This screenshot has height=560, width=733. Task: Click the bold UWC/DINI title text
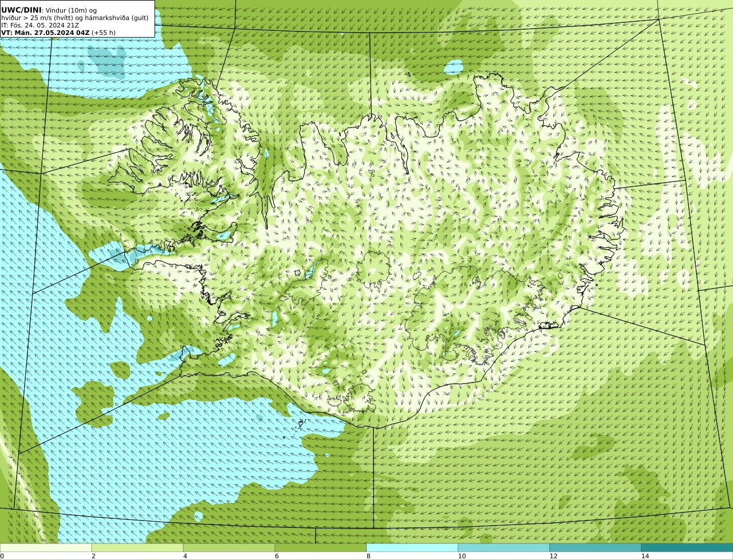pos(21,10)
